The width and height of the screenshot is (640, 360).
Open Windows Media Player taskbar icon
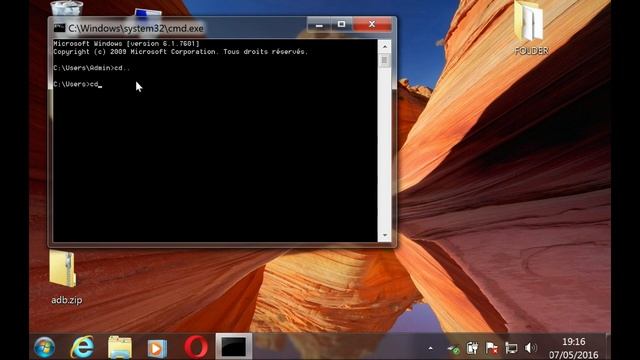[x=157, y=348]
